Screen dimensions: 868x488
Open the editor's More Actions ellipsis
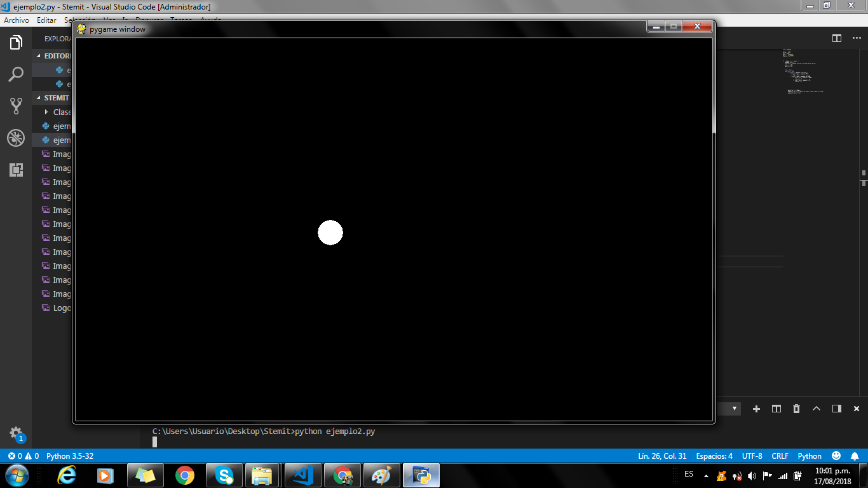click(857, 38)
